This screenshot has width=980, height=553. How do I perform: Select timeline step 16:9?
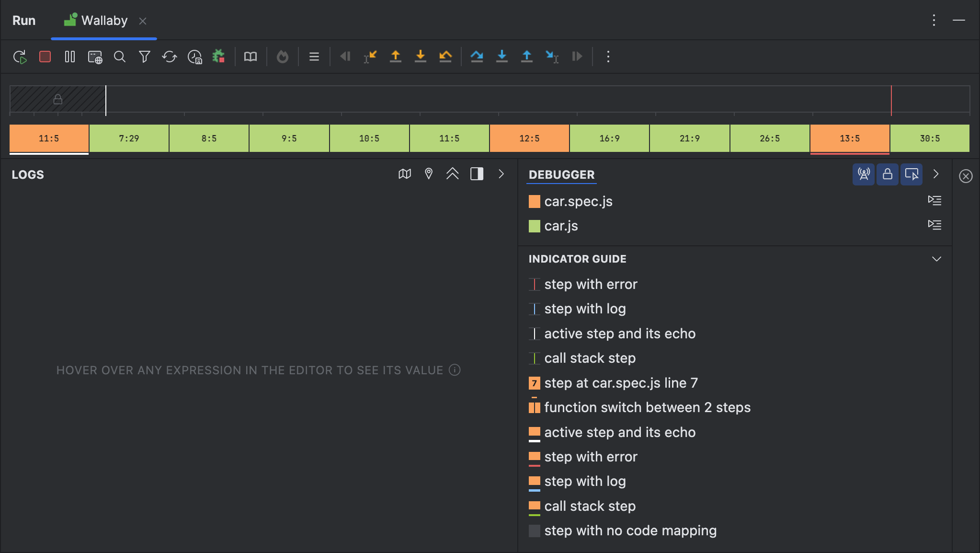(609, 138)
